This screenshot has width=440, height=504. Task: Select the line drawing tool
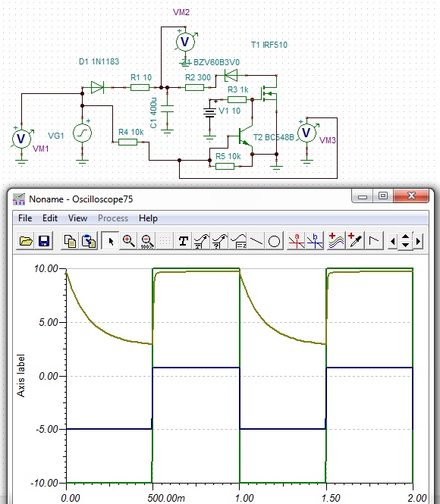click(256, 241)
